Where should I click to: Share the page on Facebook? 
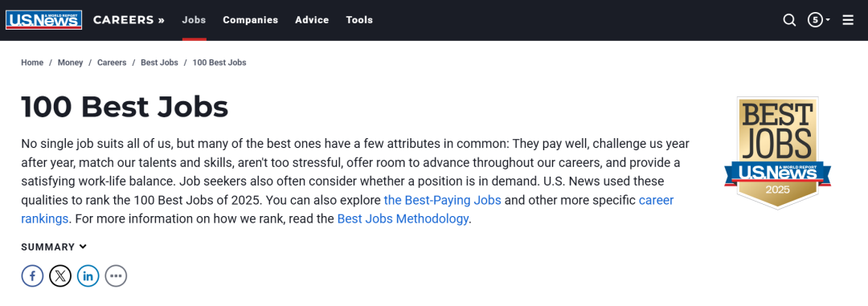click(x=33, y=275)
